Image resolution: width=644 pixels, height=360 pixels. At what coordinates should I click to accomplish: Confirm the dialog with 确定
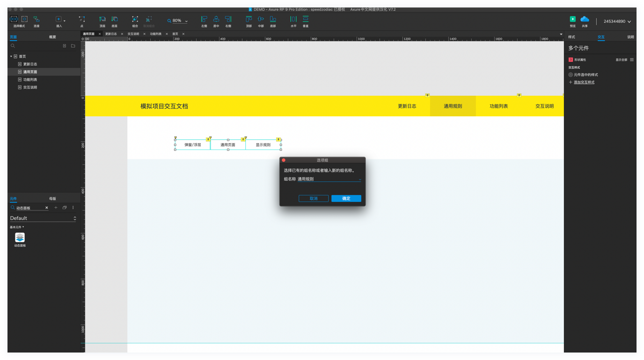tap(346, 199)
